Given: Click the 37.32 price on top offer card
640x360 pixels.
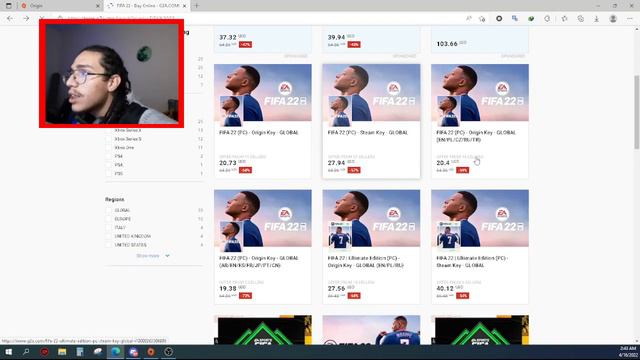Looking at the screenshot, I should pyautogui.click(x=228, y=37).
